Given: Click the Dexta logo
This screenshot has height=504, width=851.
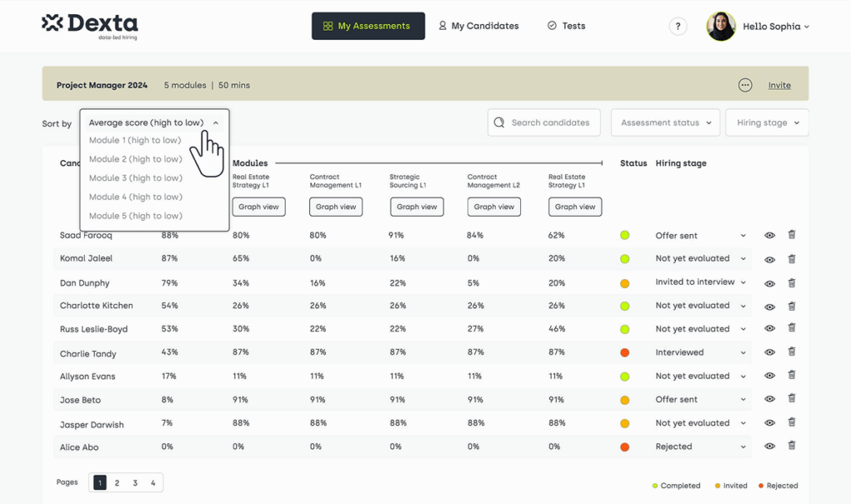Looking at the screenshot, I should click(x=90, y=26).
